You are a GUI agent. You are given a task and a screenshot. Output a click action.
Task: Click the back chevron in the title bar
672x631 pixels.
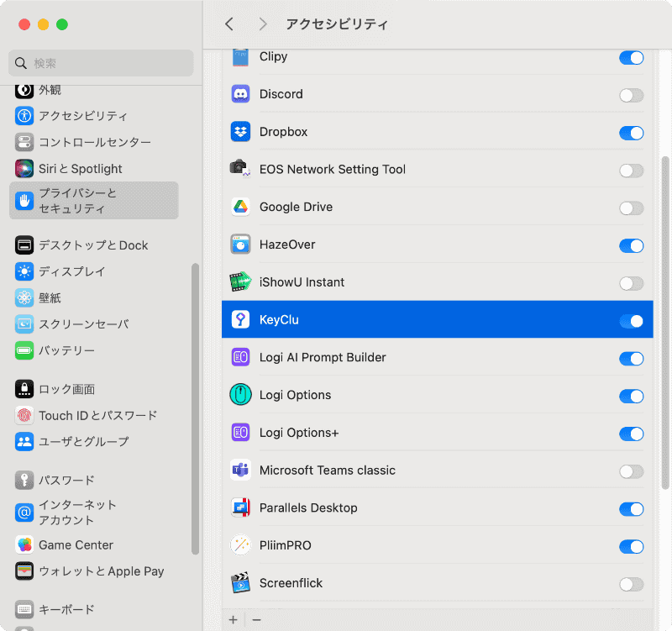[229, 24]
